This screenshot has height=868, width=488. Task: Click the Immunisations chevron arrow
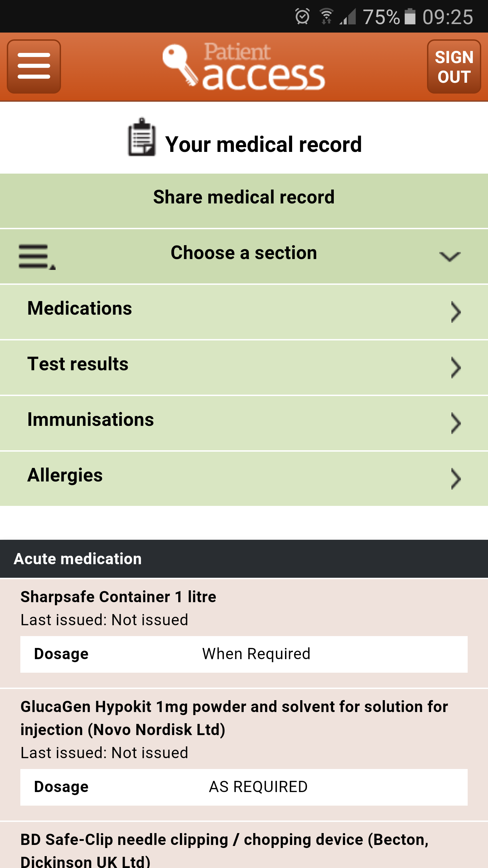(456, 423)
